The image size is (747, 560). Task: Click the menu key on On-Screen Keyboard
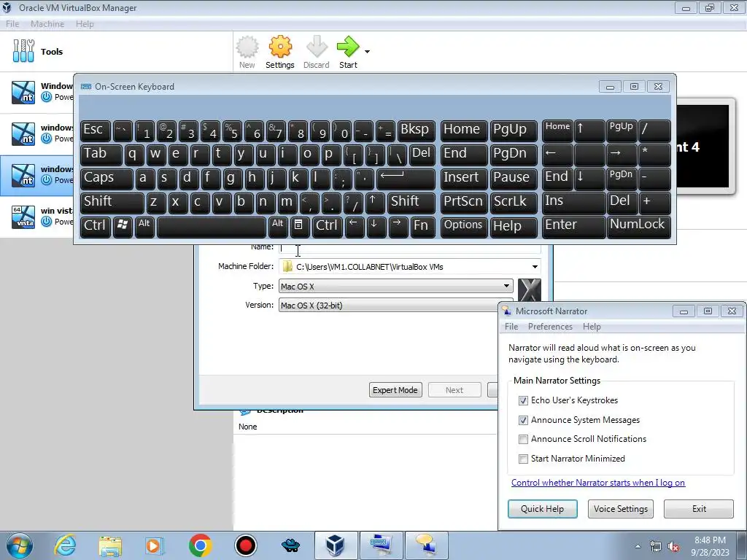[298, 226]
